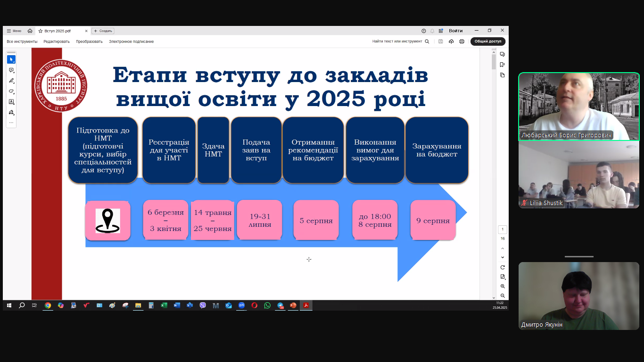
Task: Zoom out of the document
Action: pos(503,296)
